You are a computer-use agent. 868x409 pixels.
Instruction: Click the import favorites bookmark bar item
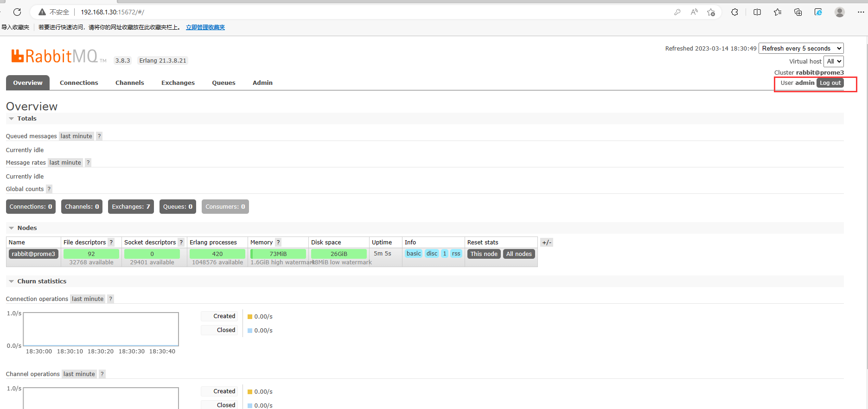pyautogui.click(x=15, y=27)
